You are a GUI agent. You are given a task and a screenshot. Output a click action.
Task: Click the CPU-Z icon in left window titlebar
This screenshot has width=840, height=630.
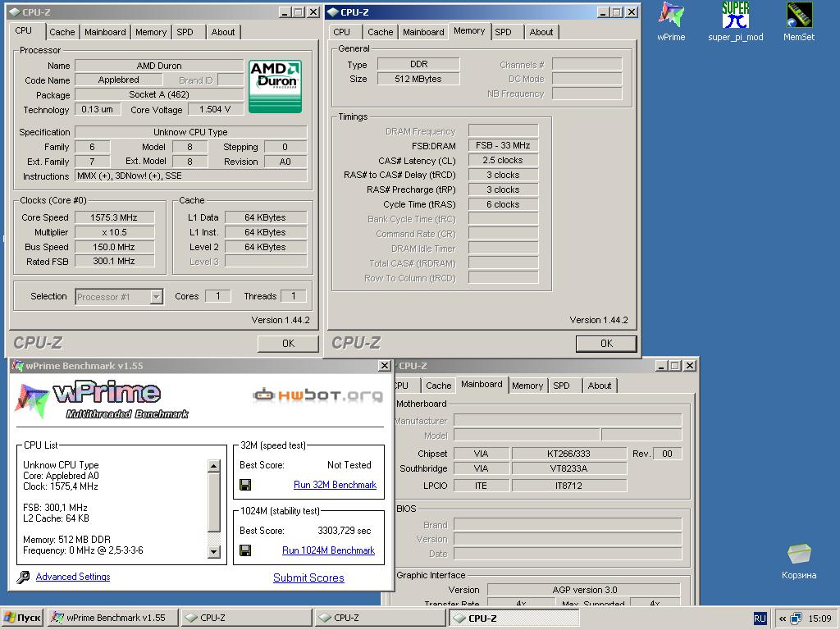coord(15,11)
